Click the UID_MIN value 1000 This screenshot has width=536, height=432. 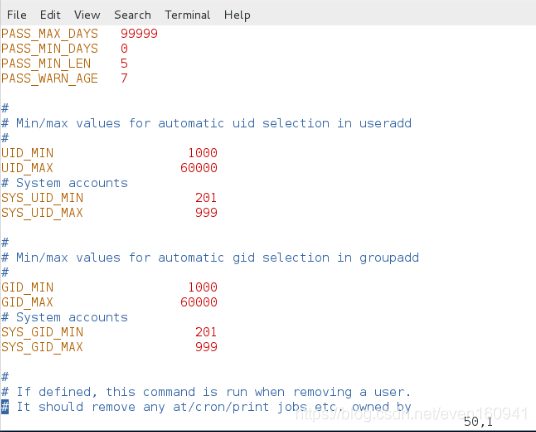click(x=203, y=153)
